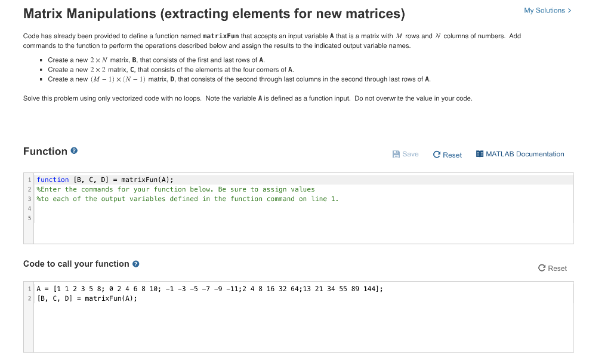This screenshot has height=364, width=611.
Task: Open the My Solutions page
Action: pyautogui.click(x=545, y=10)
